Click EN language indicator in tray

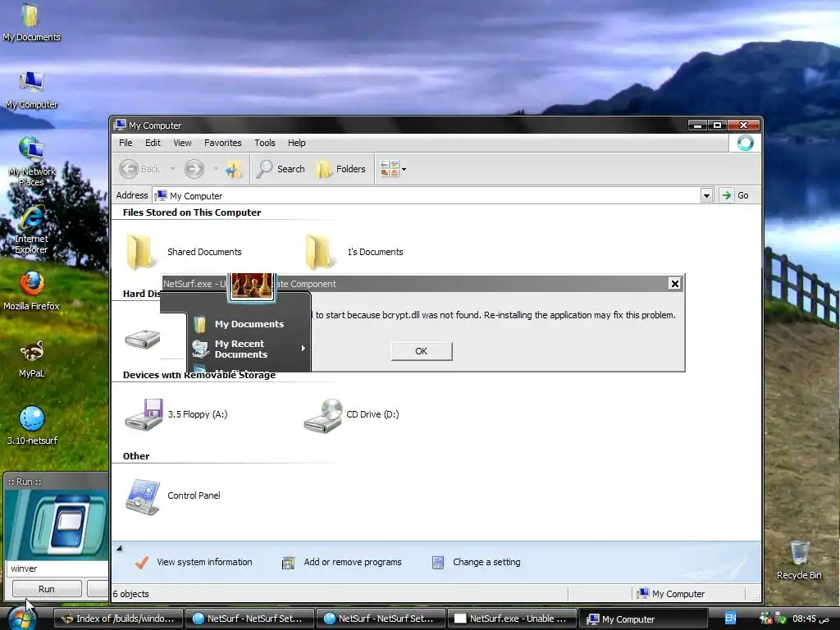(730, 619)
